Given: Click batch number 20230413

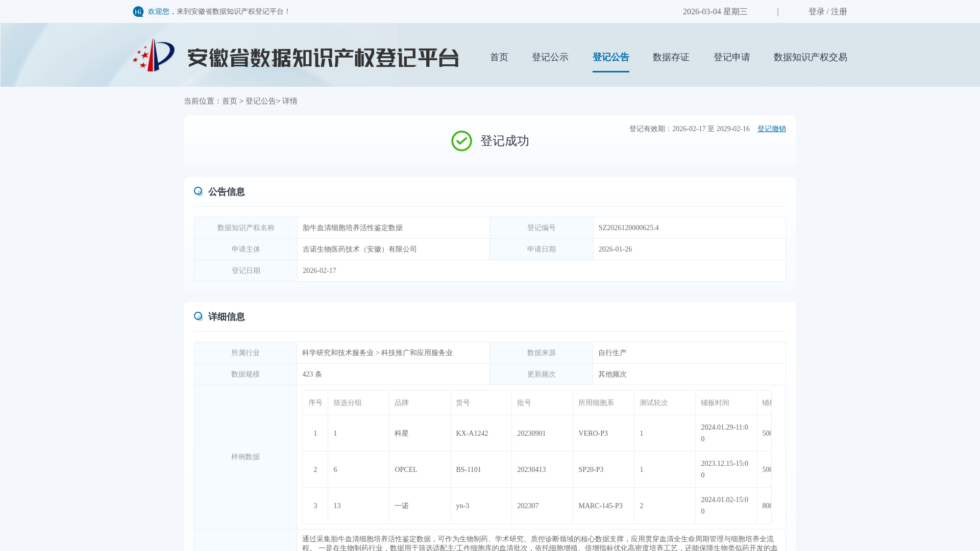Looking at the screenshot, I should 531,470.
